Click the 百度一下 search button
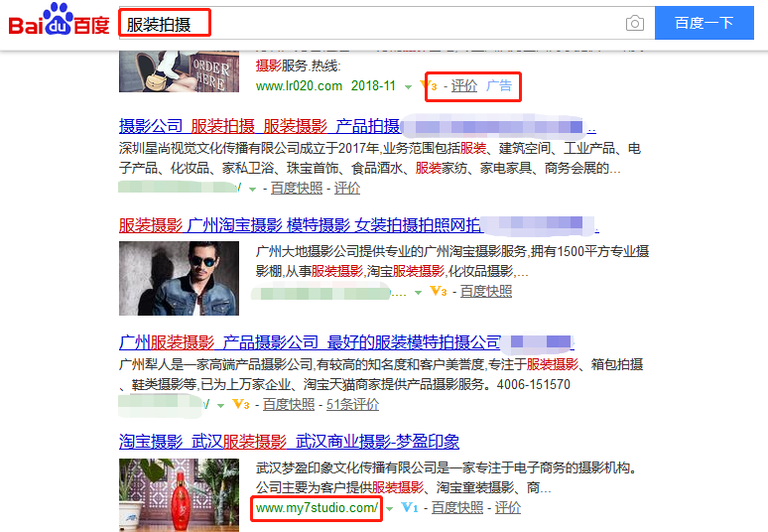Screen dimensions: 768x532 [704, 23]
